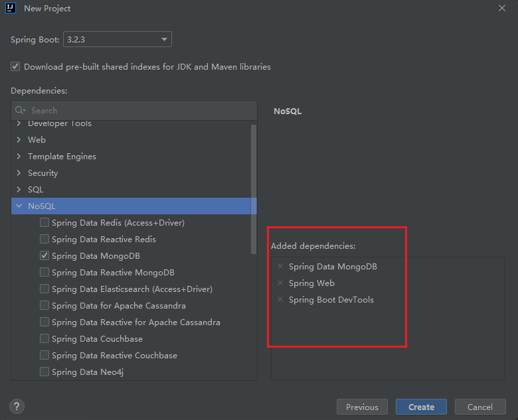Viewport: 518px width, 420px height.
Task: Check Spring Data Reactive Couchbase
Action: click(x=44, y=355)
